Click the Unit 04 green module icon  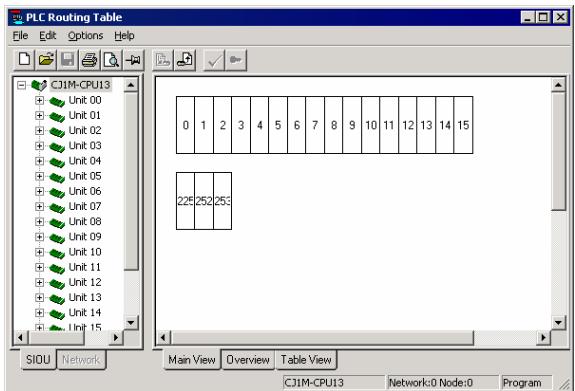coord(57,162)
